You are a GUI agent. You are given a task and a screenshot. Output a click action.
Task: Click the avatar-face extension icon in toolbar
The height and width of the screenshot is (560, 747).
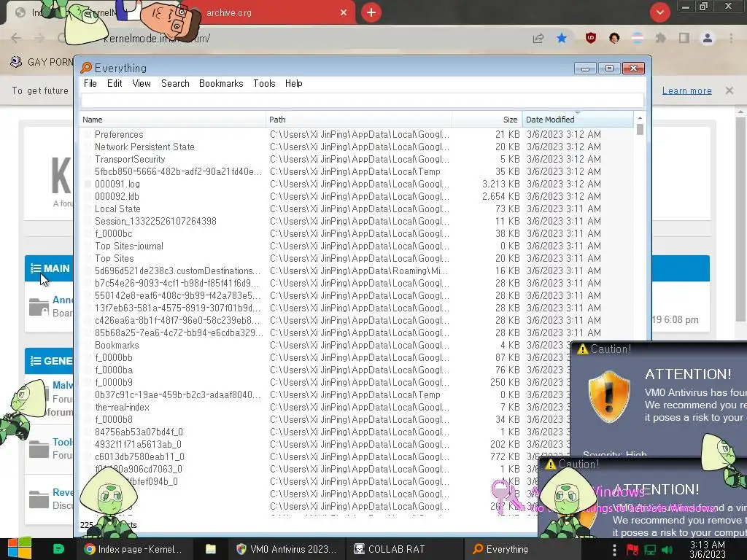pyautogui.click(x=614, y=38)
